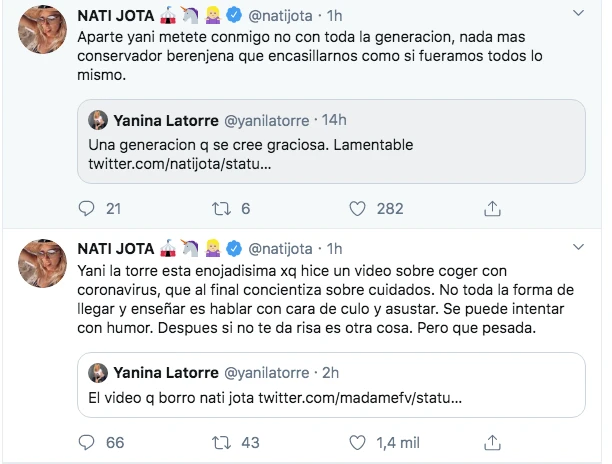612x464 pixels.
Task: Expand the second tweet's options chevron
Action: tap(579, 247)
